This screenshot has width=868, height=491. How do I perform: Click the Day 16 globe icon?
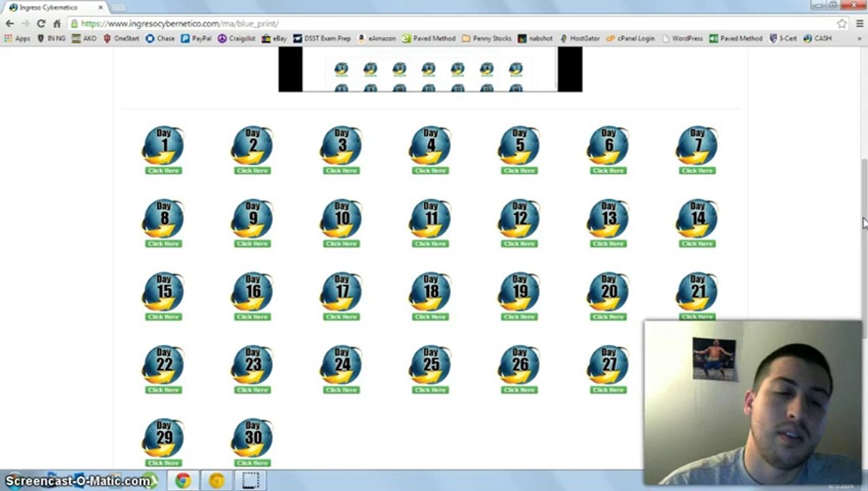pos(252,291)
